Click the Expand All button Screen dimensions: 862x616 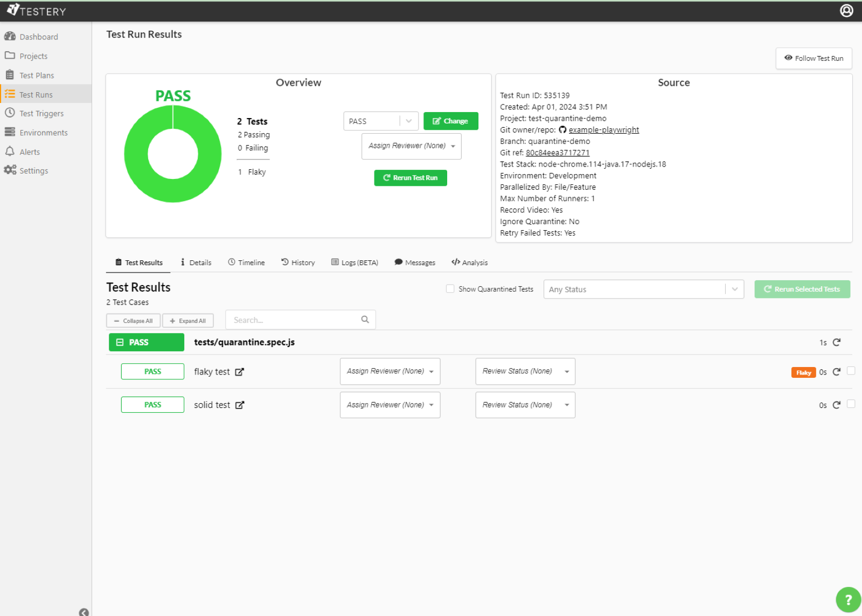coord(187,321)
